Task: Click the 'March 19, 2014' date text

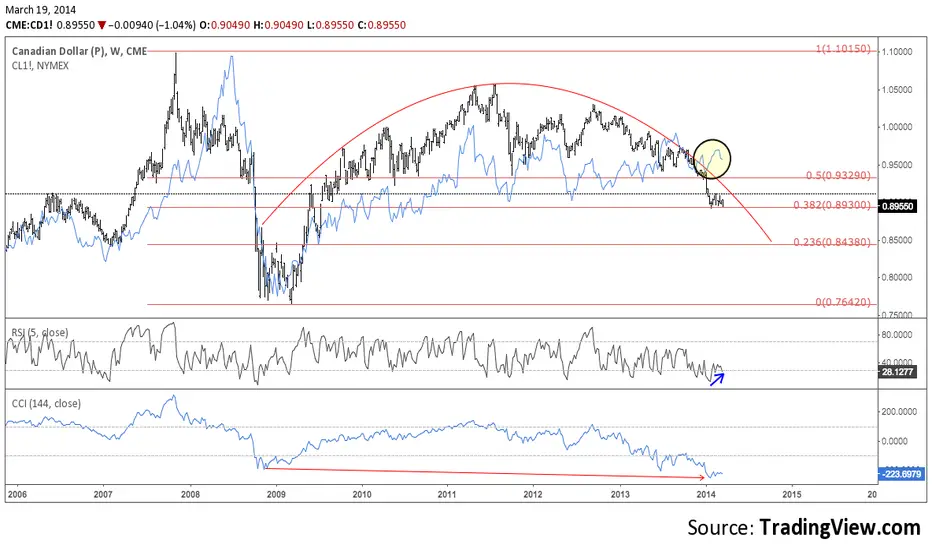Action: [41, 10]
